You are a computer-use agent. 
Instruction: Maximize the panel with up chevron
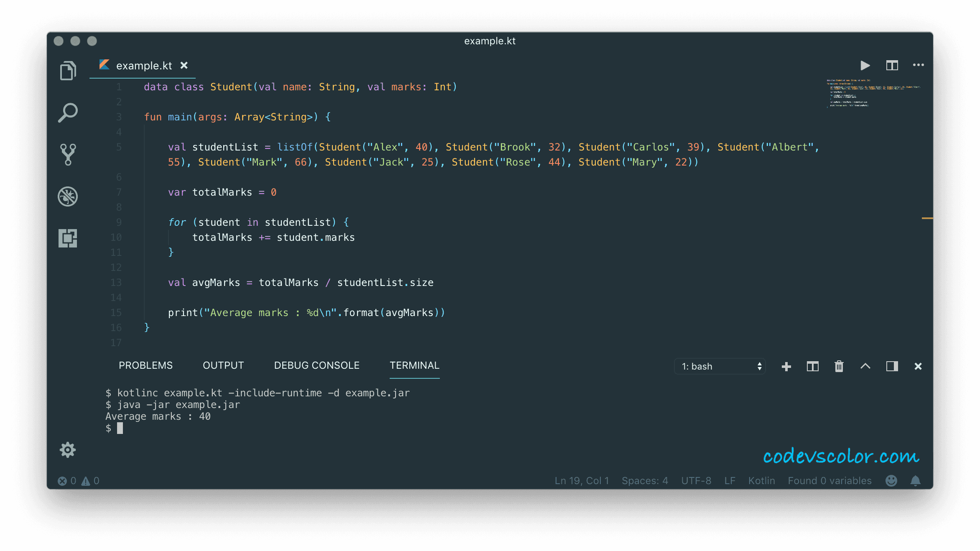coord(865,366)
